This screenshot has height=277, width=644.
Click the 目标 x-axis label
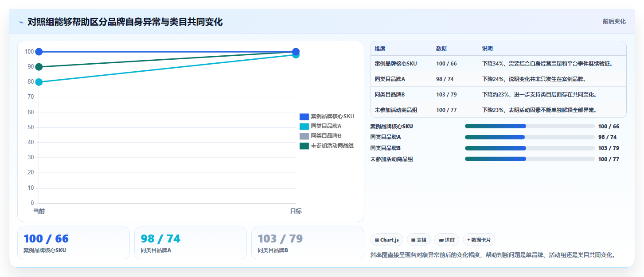(296, 212)
